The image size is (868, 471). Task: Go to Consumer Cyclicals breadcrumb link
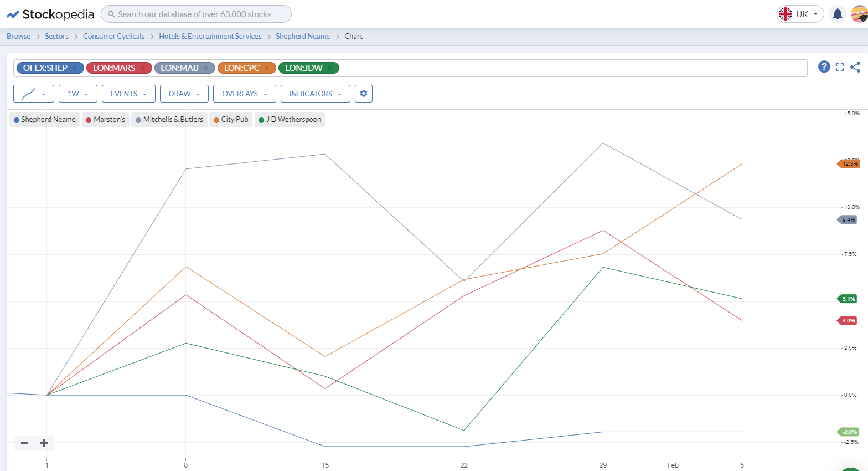pos(113,36)
